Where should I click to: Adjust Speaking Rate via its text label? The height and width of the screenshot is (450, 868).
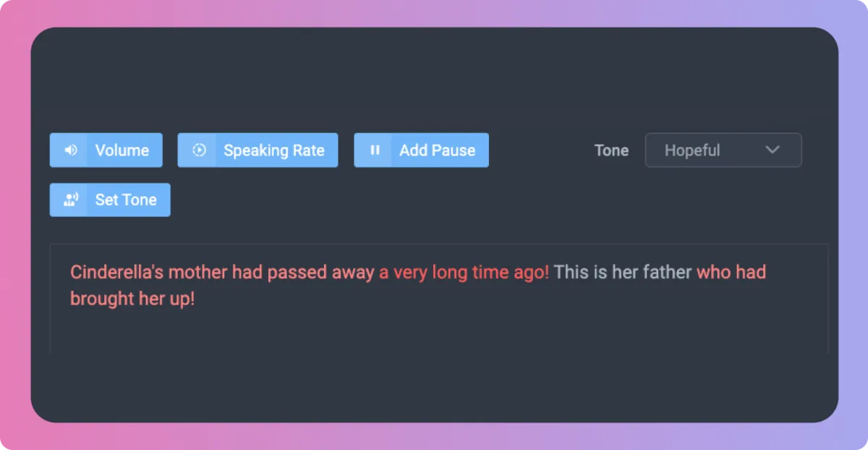point(274,150)
